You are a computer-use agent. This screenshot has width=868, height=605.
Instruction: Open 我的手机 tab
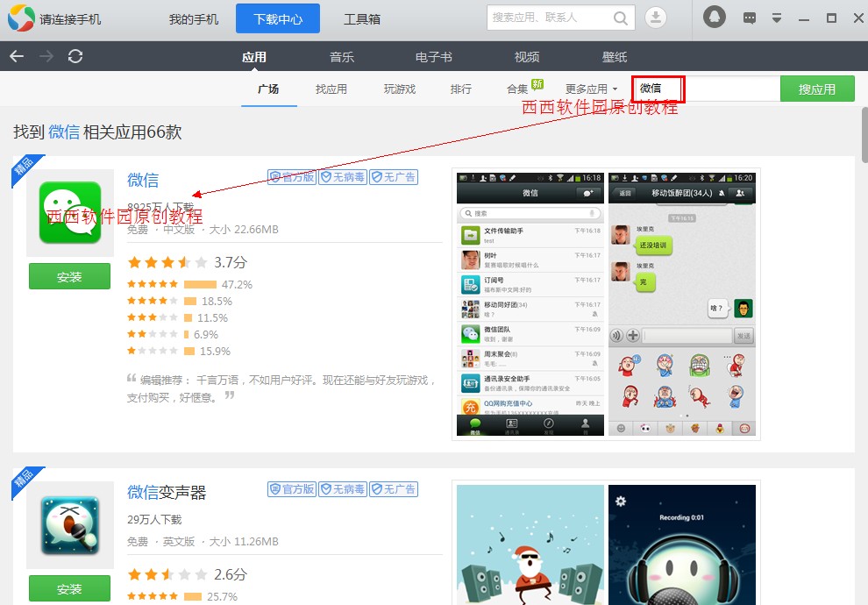193,18
